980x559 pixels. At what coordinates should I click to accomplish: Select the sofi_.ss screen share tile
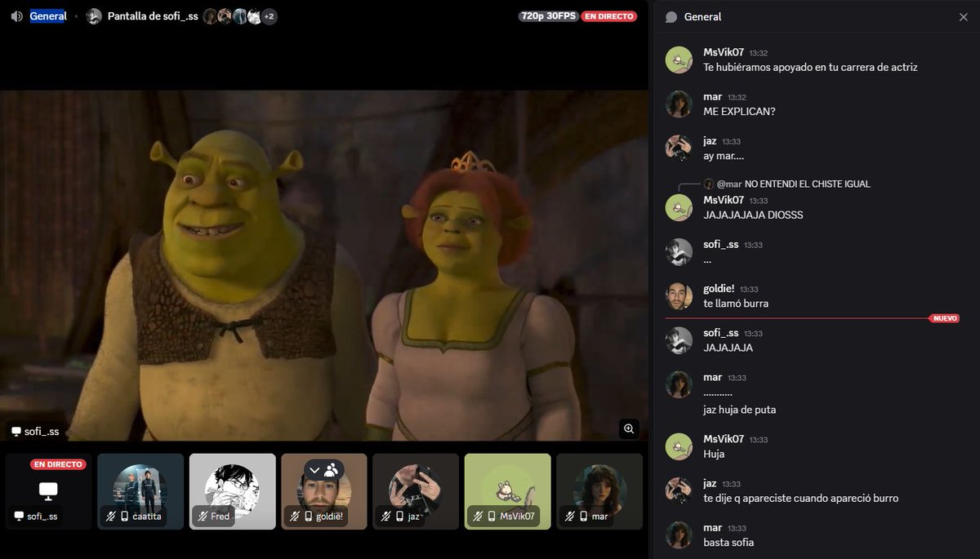pyautogui.click(x=48, y=491)
